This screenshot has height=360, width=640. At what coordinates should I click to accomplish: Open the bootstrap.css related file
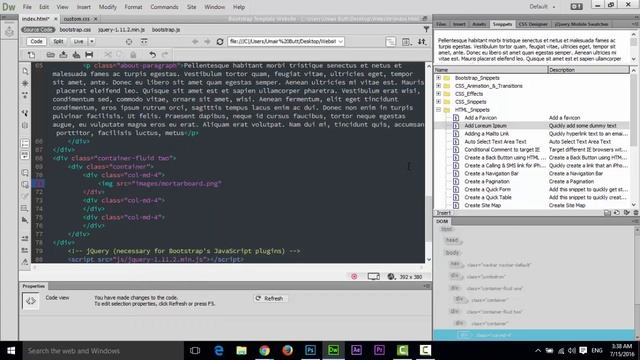click(x=75, y=30)
